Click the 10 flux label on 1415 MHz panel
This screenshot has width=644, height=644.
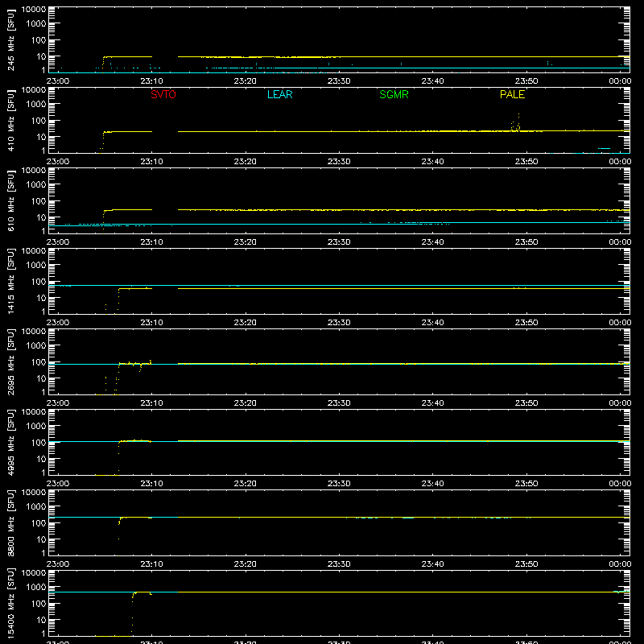41,298
